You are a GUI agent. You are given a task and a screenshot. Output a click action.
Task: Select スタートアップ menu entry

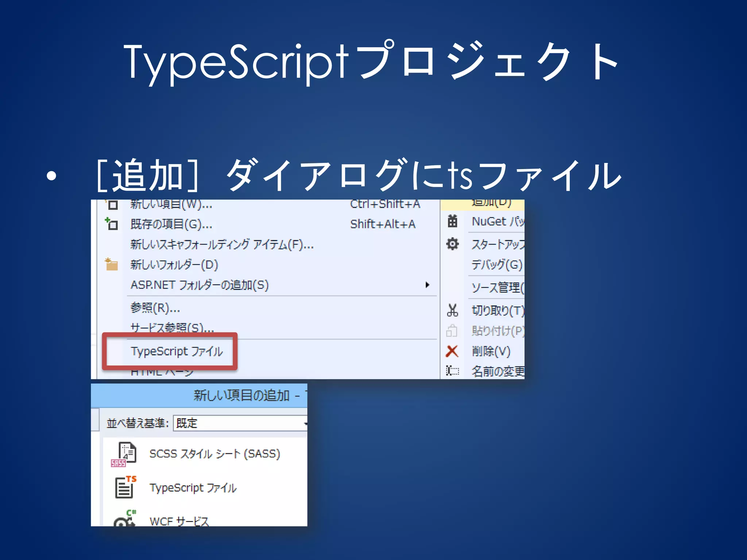pyautogui.click(x=498, y=244)
